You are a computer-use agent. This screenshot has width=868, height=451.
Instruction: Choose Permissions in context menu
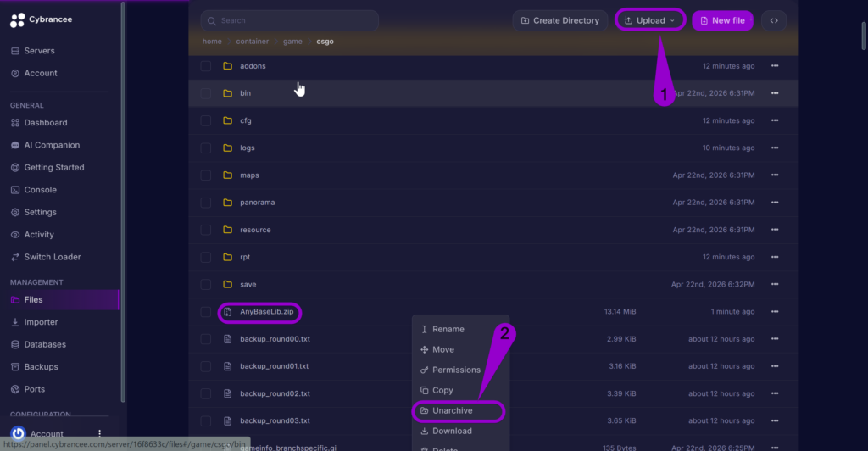(x=451, y=370)
